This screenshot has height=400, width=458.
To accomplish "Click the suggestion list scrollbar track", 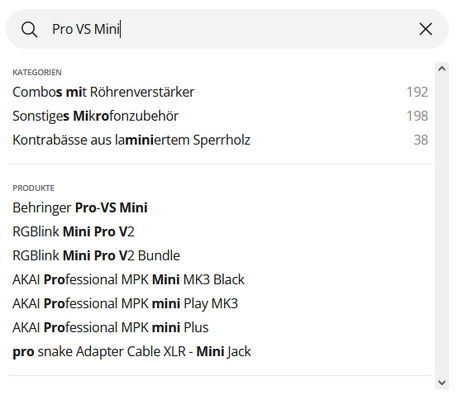I will [442, 225].
